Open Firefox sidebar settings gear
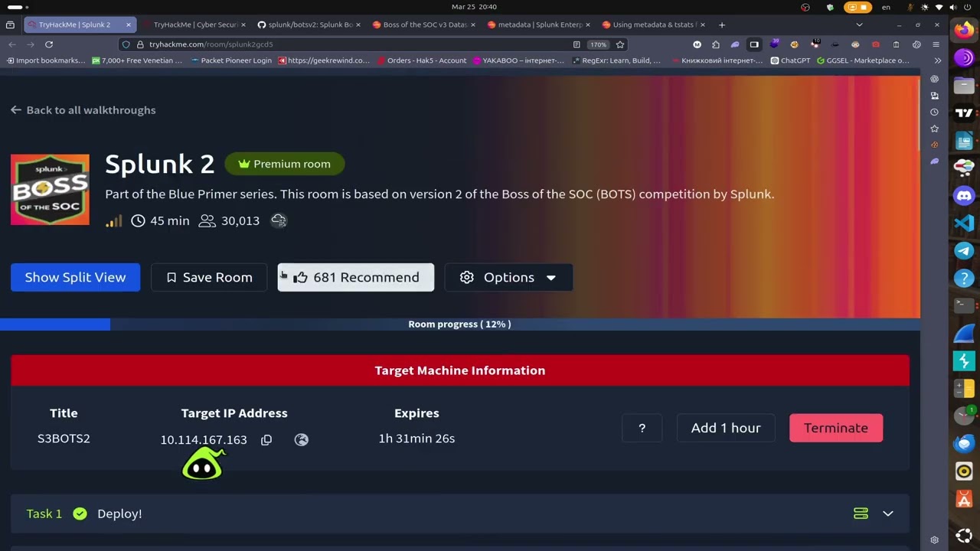Image resolution: width=980 pixels, height=551 pixels. [934, 540]
